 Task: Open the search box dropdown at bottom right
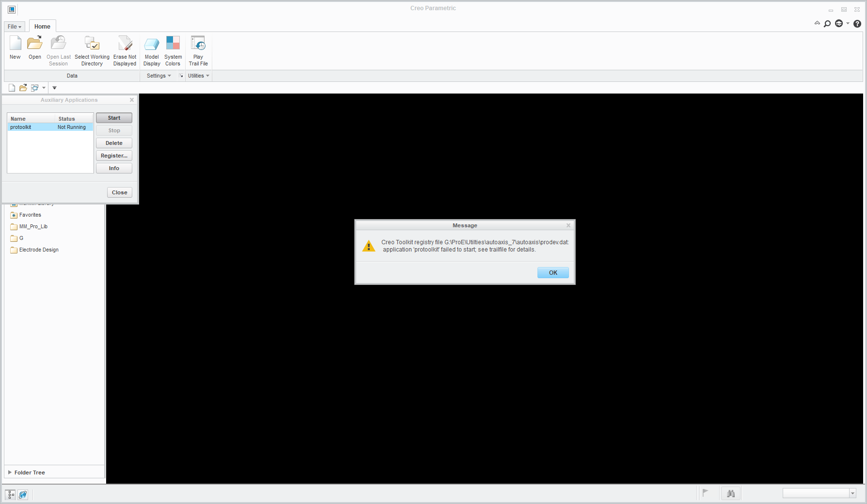tap(852, 492)
